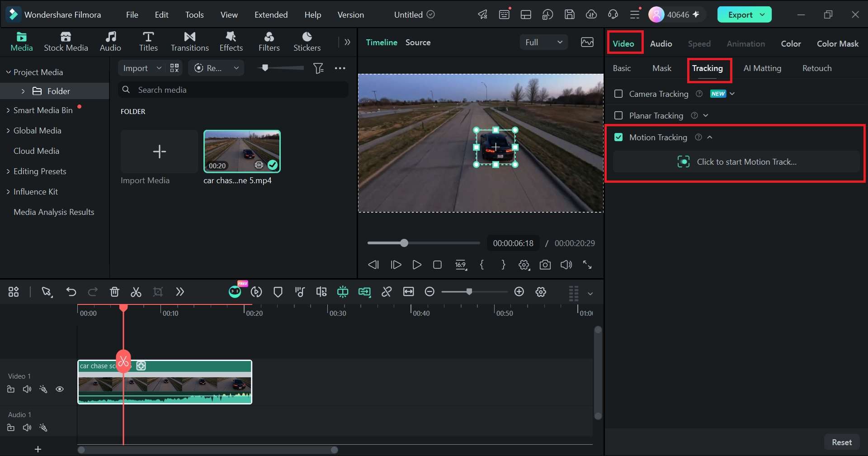The width and height of the screenshot is (868, 456).
Task: Take a snapshot with the camera icon
Action: tap(545, 265)
